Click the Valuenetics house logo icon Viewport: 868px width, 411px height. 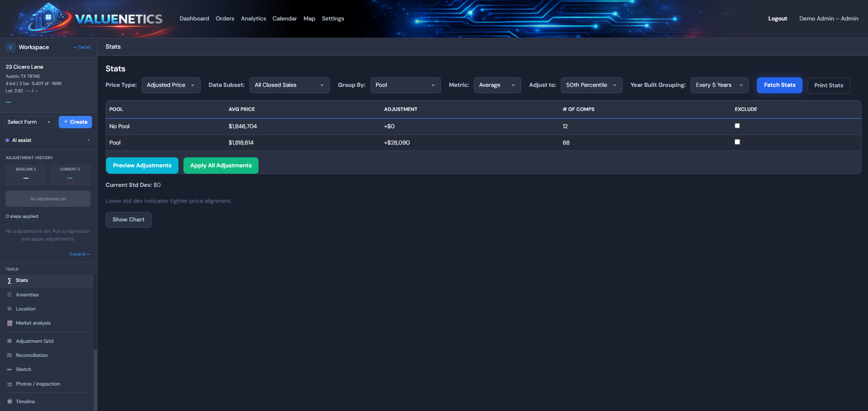pos(48,18)
